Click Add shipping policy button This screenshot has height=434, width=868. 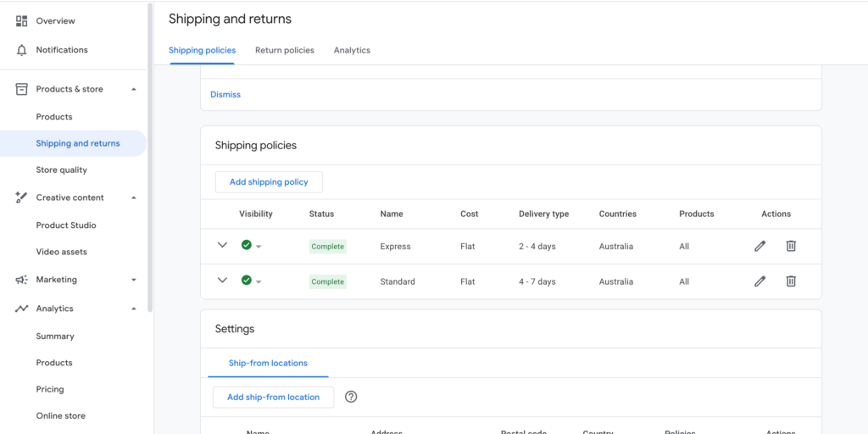point(269,182)
